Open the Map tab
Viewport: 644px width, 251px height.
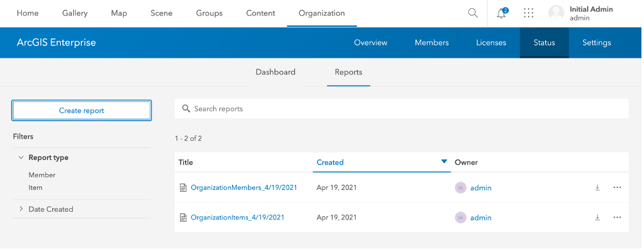pos(119,13)
